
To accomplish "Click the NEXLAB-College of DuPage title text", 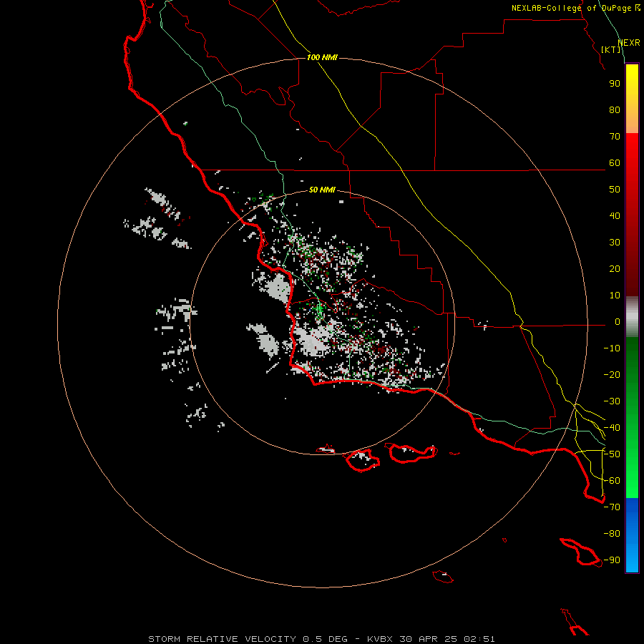I will coord(572,8).
